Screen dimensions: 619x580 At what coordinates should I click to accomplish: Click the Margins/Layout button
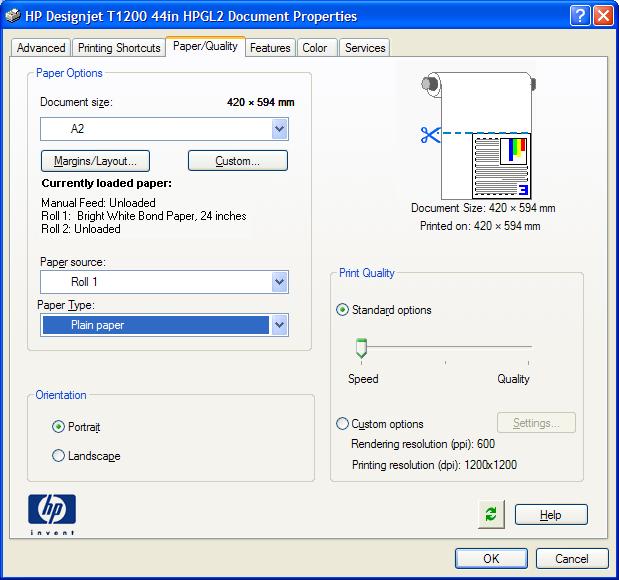coord(95,161)
